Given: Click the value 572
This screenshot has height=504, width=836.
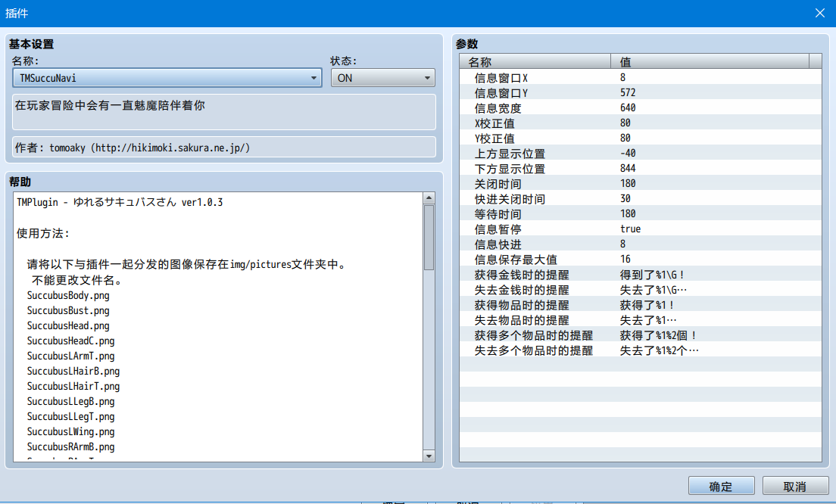Looking at the screenshot, I should click(628, 92).
